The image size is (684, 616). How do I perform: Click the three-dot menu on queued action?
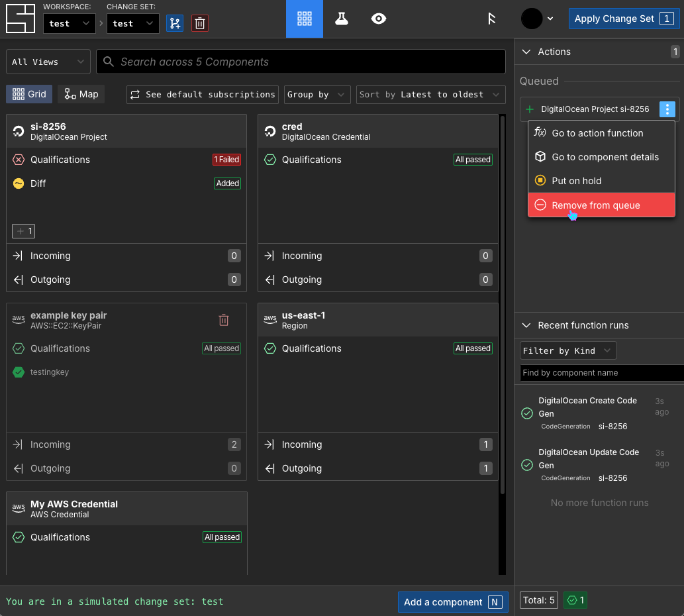click(x=667, y=109)
